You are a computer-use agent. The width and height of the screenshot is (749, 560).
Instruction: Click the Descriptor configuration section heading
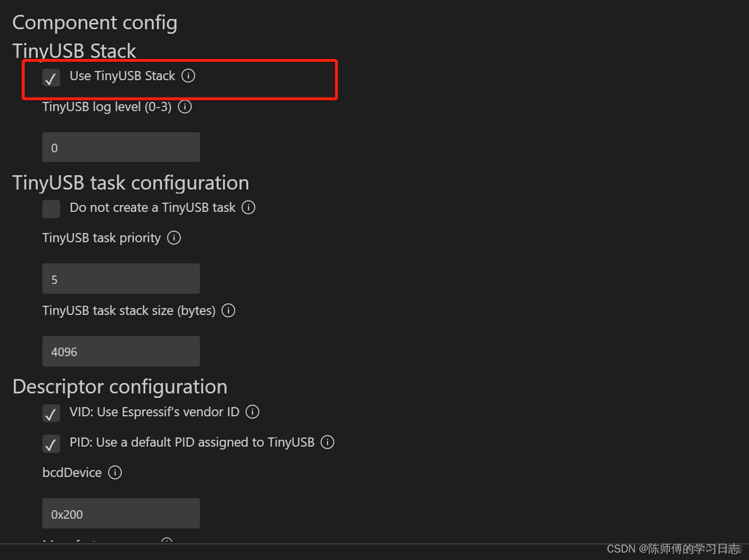[120, 387]
